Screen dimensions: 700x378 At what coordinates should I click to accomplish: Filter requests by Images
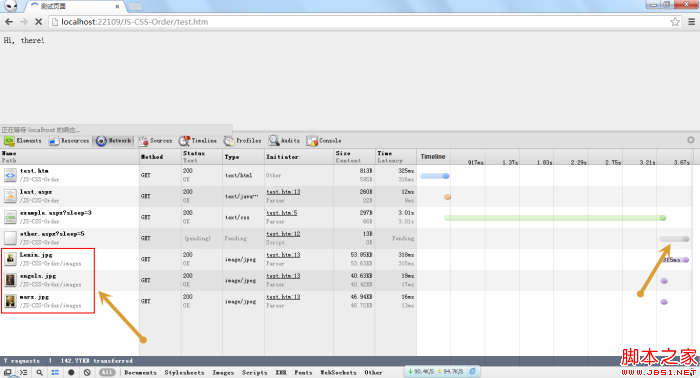[x=223, y=372]
